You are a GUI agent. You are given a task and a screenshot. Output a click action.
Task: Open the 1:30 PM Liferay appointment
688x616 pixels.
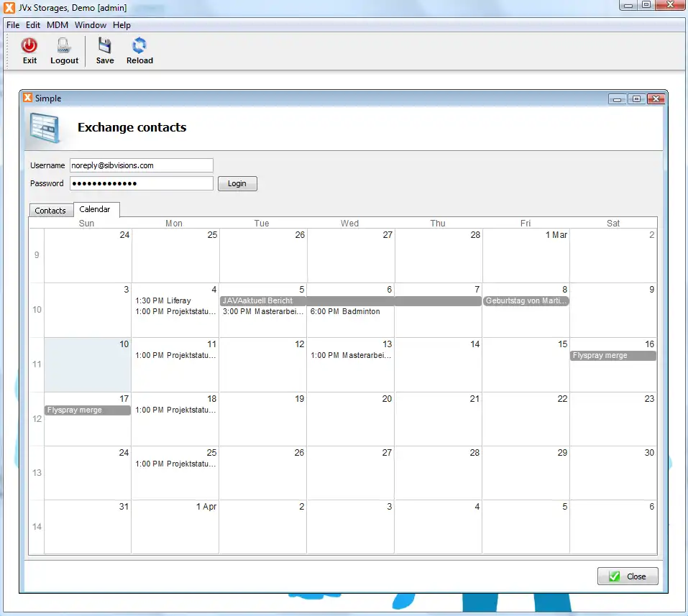163,300
